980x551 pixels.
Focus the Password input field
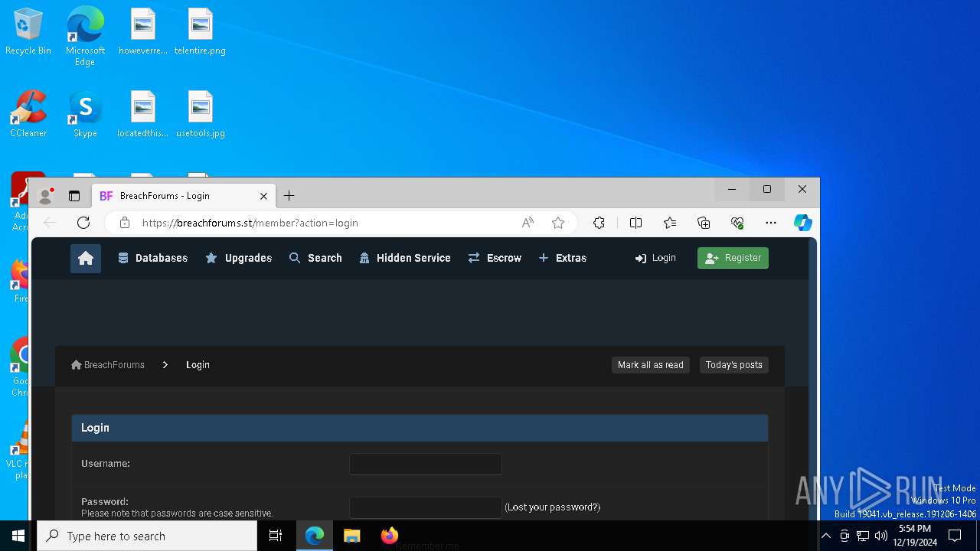coord(426,507)
